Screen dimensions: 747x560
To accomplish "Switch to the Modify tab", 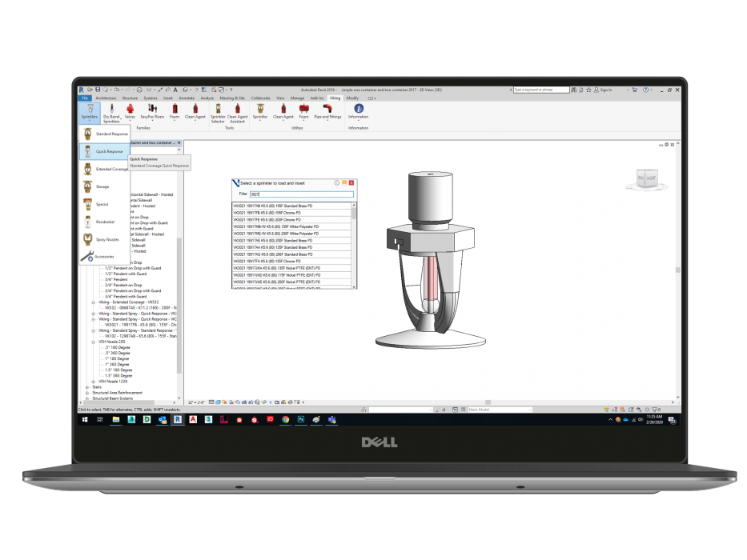I will (352, 98).
